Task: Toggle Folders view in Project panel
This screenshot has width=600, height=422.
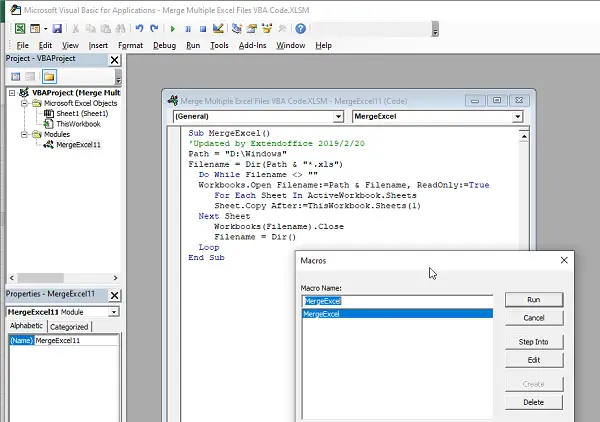Action: (x=48, y=76)
